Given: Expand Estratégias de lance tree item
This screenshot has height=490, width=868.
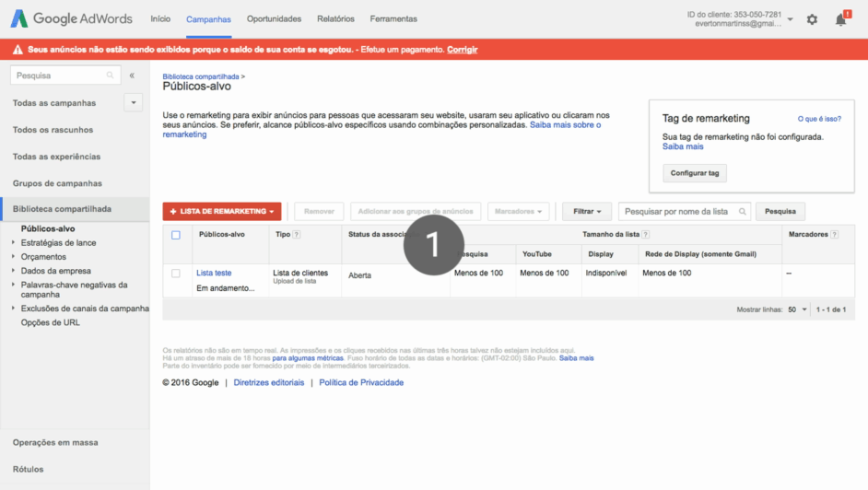Looking at the screenshot, I should tap(13, 242).
